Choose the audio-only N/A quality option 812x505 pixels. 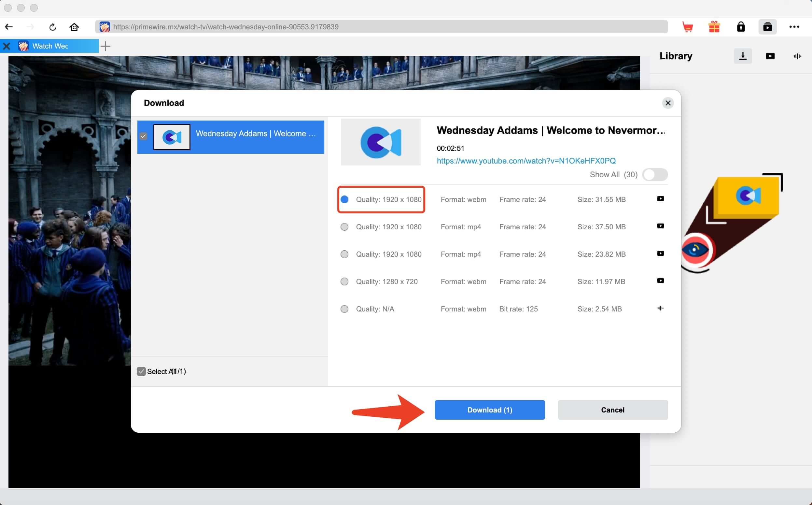(344, 309)
